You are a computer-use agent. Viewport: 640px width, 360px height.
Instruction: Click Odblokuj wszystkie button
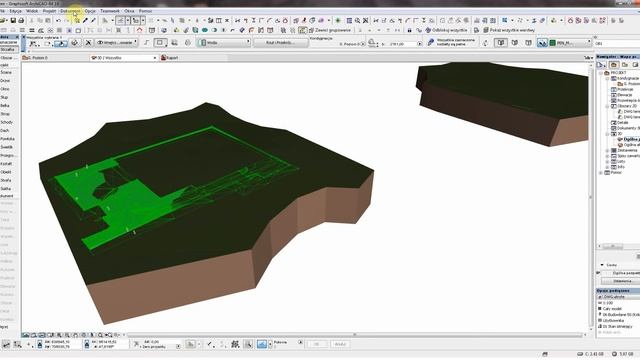446,30
